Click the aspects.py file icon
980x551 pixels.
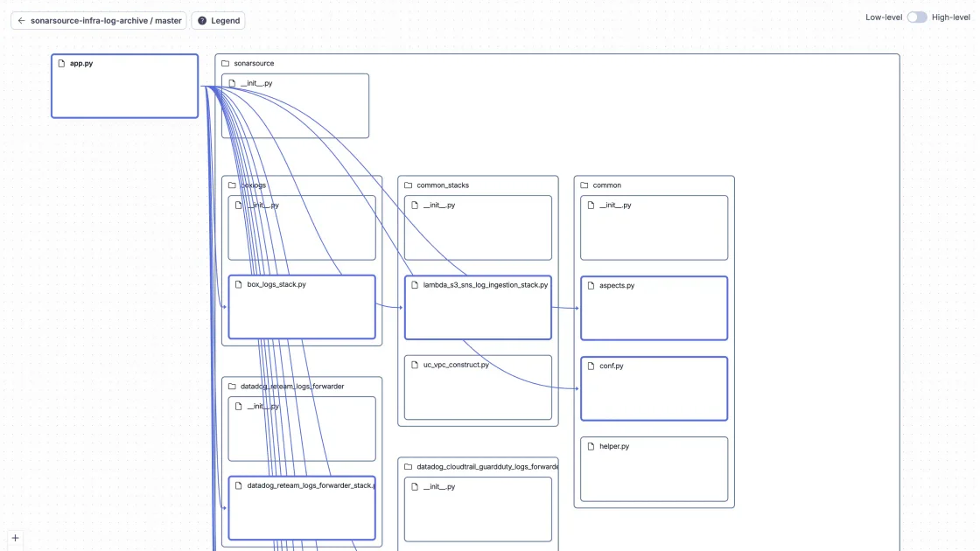(x=591, y=286)
